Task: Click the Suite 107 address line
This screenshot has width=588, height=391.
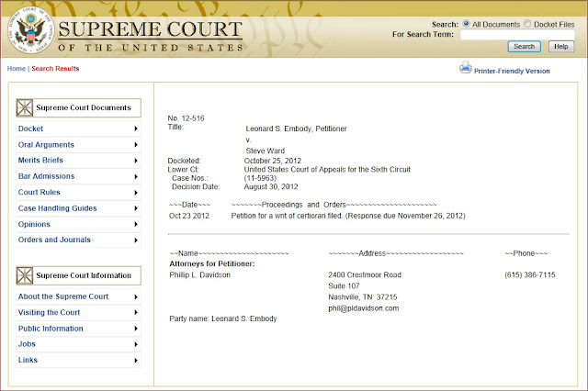Action: [x=344, y=286]
